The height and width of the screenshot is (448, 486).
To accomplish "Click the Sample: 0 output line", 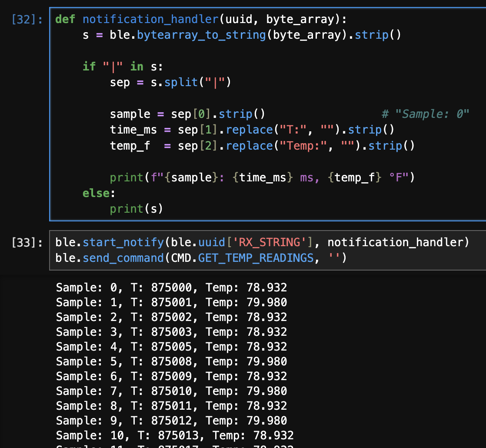I will pyautogui.click(x=171, y=288).
